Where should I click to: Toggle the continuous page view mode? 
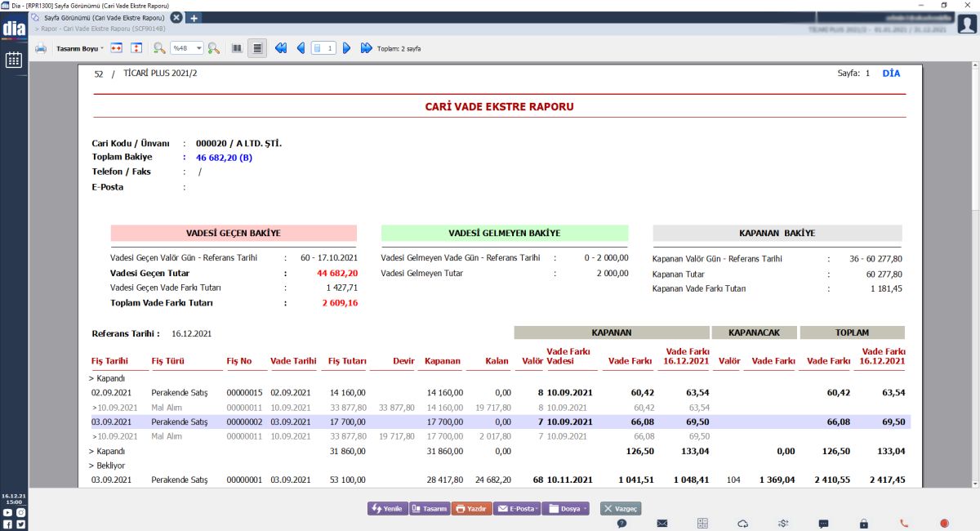[x=257, y=49]
